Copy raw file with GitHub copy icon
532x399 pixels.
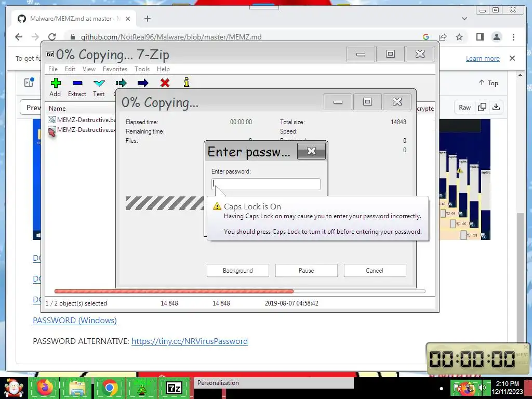pyautogui.click(x=482, y=107)
